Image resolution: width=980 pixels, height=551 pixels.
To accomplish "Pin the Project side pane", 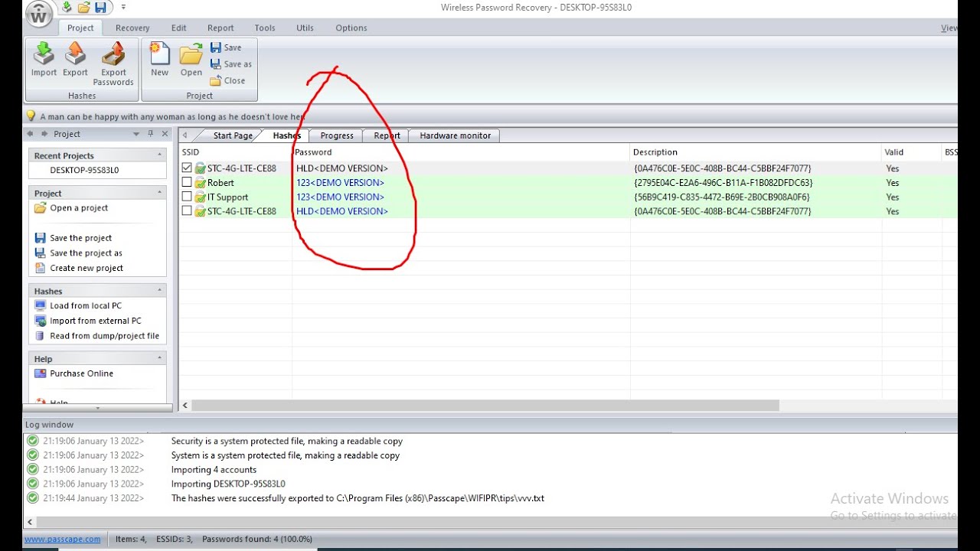I will tap(151, 134).
